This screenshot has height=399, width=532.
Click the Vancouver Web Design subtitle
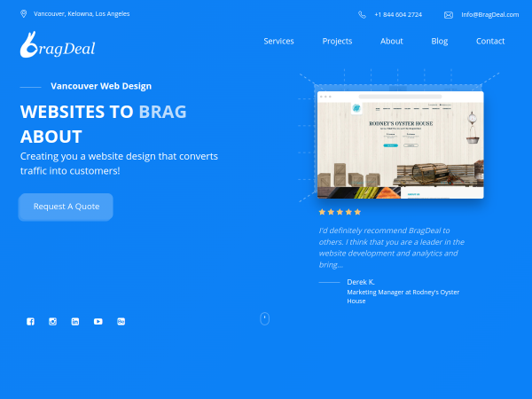101,86
